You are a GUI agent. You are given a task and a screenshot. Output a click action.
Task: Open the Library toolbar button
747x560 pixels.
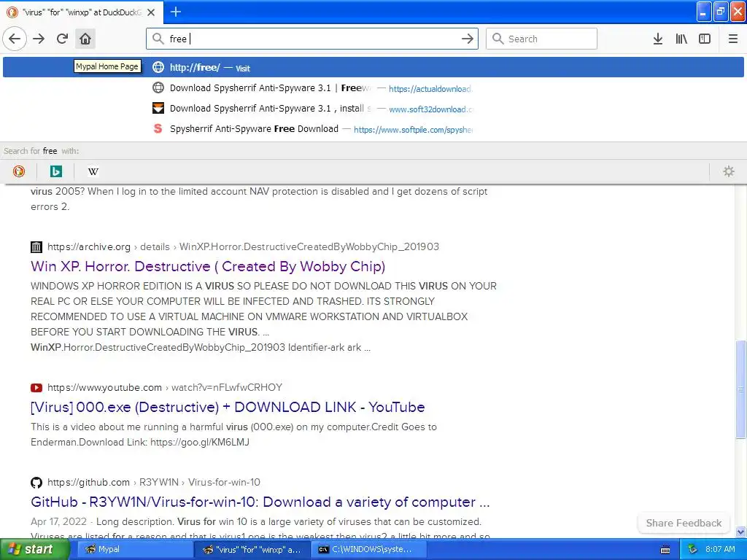681,39
